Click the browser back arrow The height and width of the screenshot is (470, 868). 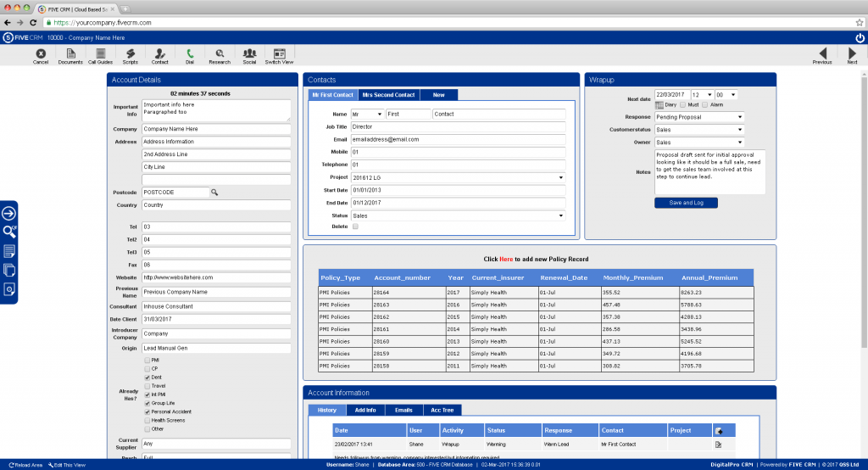click(7, 23)
